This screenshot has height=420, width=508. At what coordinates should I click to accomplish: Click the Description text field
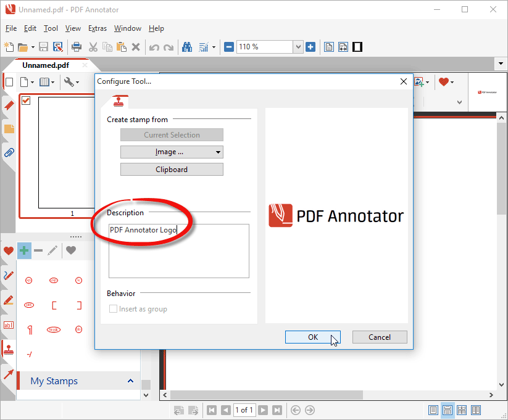(x=179, y=251)
